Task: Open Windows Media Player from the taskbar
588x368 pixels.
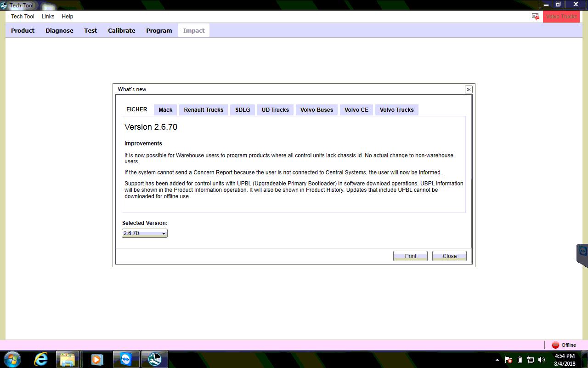Action: (96, 359)
